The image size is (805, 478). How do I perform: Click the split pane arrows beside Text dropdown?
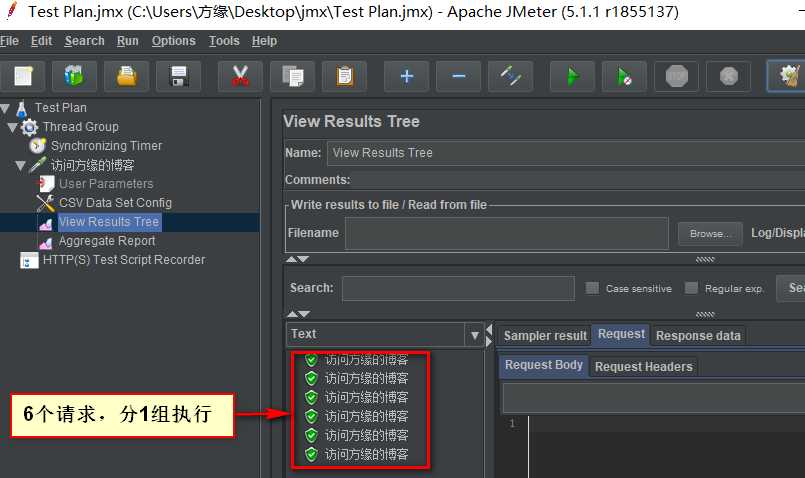click(489, 335)
